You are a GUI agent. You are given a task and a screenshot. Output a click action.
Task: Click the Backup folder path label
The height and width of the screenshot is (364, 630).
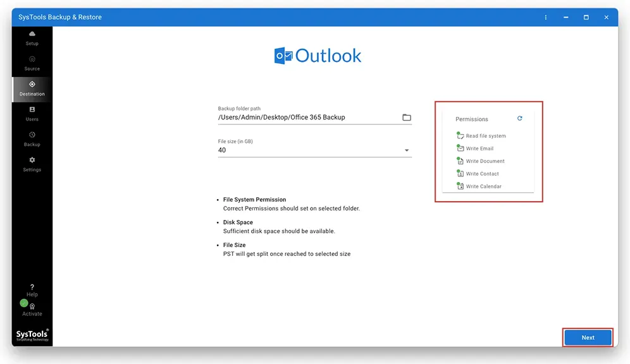[239, 108]
